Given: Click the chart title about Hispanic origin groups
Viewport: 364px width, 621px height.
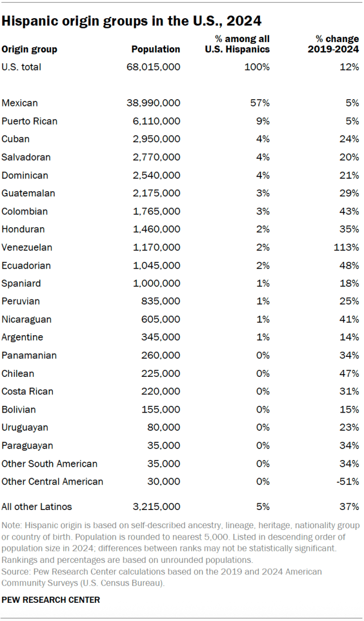Looking at the screenshot, I should pos(132,22).
